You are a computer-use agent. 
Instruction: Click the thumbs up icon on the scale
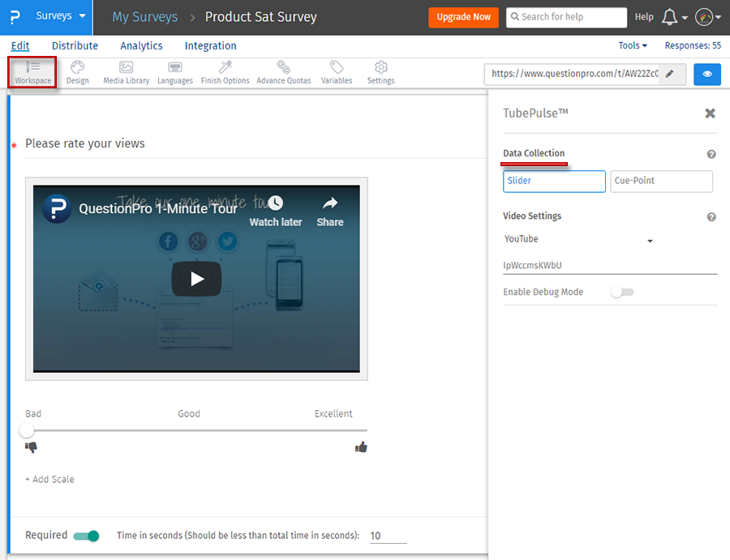click(361, 447)
